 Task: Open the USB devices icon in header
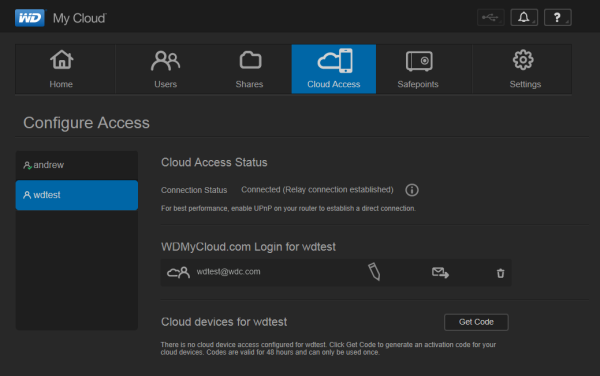click(491, 18)
